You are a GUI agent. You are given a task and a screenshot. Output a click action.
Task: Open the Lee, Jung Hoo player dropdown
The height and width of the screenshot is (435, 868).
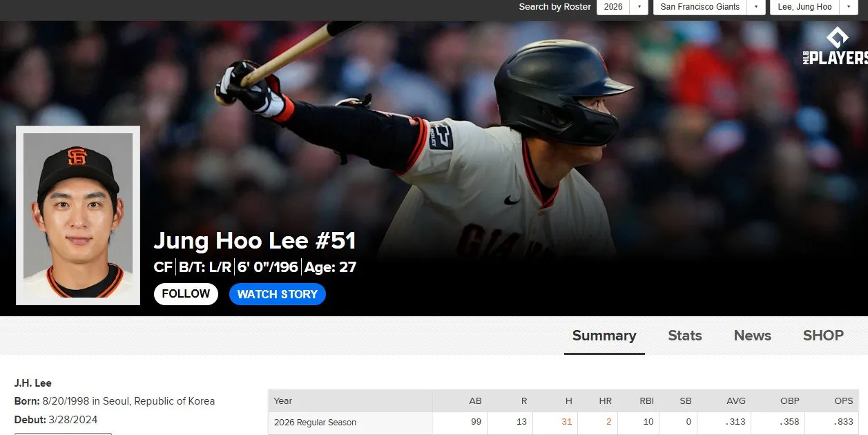point(848,7)
